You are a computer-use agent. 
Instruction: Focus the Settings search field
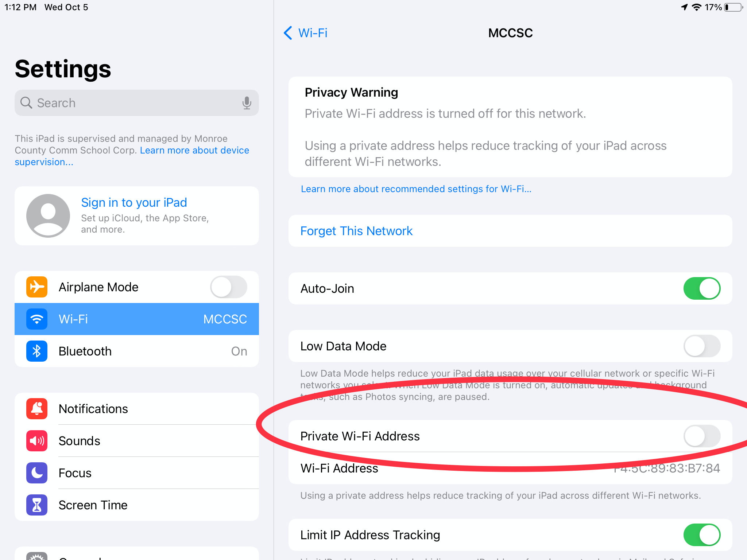point(131,103)
